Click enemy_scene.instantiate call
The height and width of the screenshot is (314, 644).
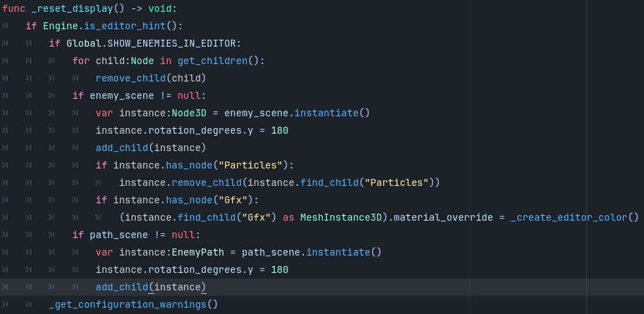coord(297,113)
